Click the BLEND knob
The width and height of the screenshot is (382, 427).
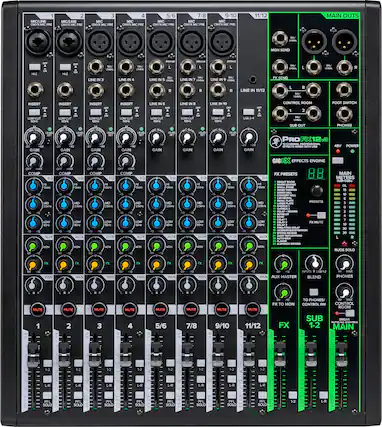point(314,263)
